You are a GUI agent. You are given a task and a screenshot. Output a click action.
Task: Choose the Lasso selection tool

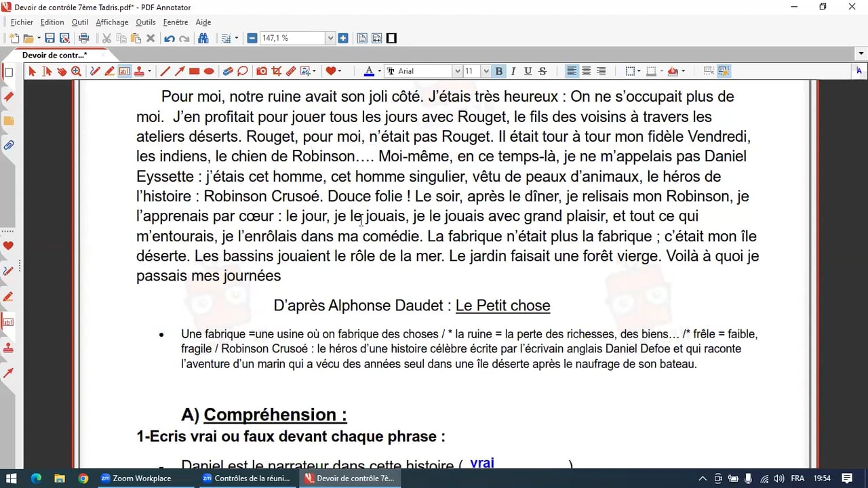243,71
